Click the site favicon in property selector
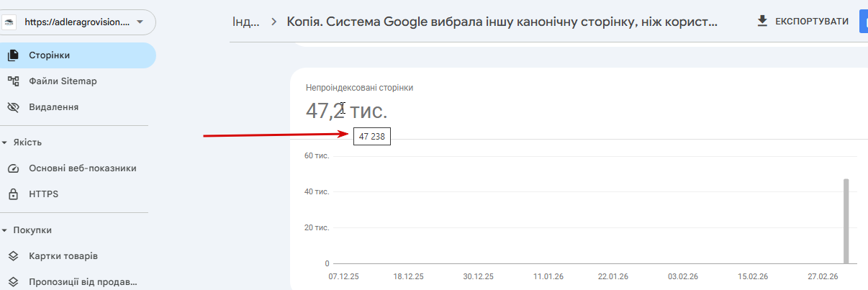This screenshot has width=868, height=290. pos(11,22)
